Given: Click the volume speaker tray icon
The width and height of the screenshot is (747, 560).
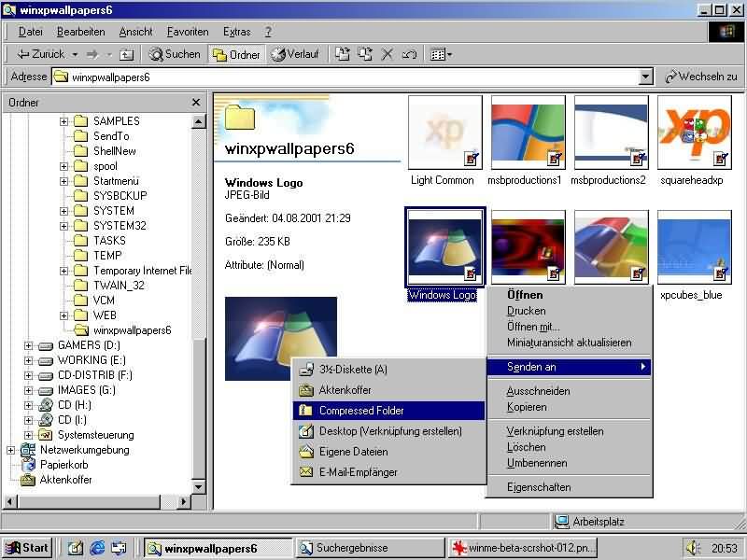Looking at the screenshot, I should 693,548.
